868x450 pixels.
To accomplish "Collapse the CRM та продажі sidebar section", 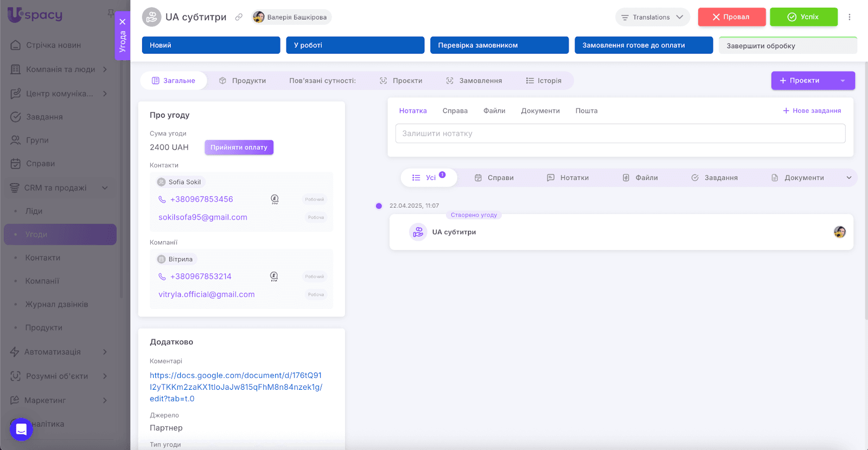I will [105, 188].
